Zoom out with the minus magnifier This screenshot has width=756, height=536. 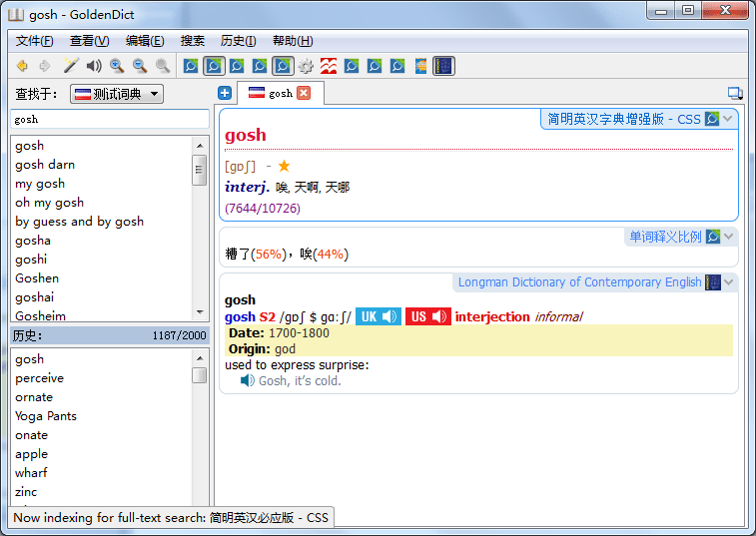(140, 66)
